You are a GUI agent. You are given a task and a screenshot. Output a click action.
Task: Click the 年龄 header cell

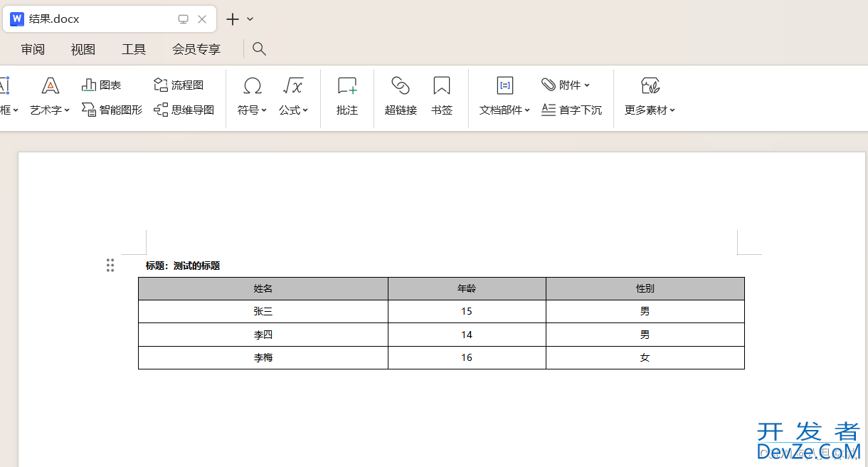coord(467,288)
